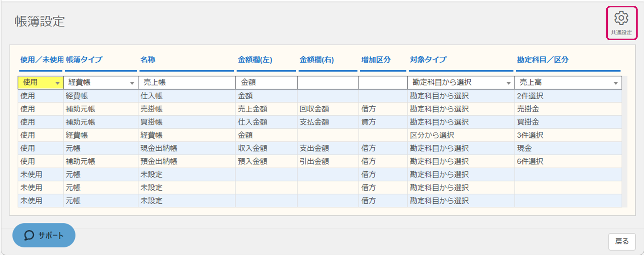Click the empty 金額欄(右) field in first row
The image size is (644, 255).
[328, 83]
